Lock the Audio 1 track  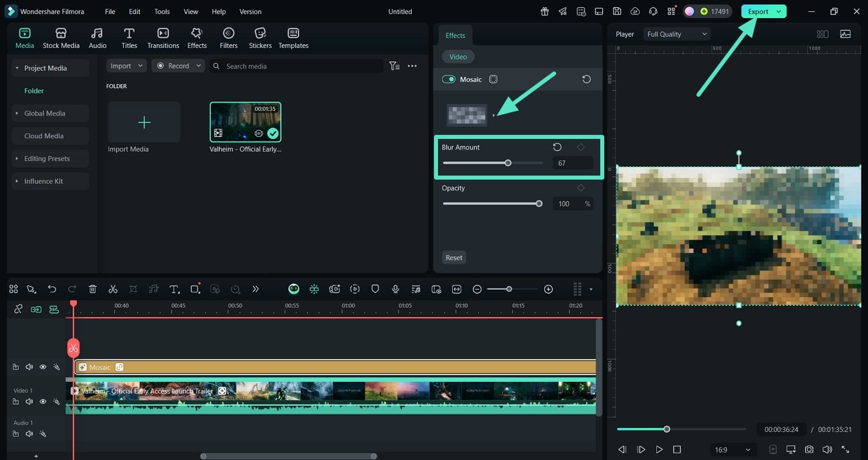(15, 434)
